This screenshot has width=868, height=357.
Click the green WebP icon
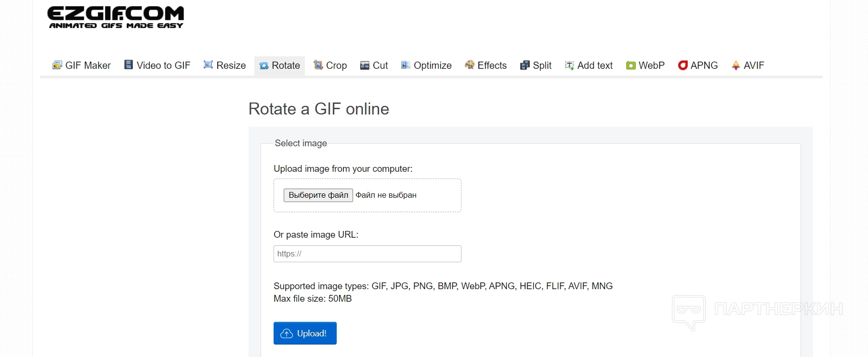(x=631, y=65)
